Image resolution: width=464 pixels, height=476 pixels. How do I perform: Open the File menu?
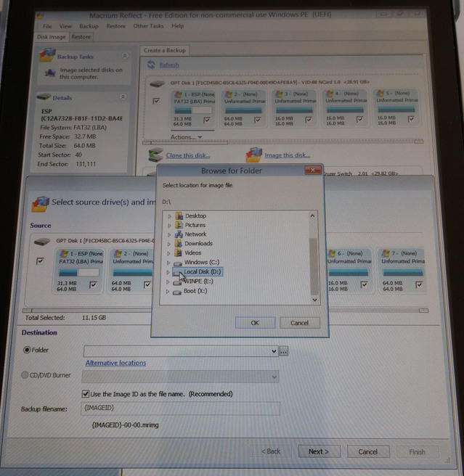click(47, 26)
